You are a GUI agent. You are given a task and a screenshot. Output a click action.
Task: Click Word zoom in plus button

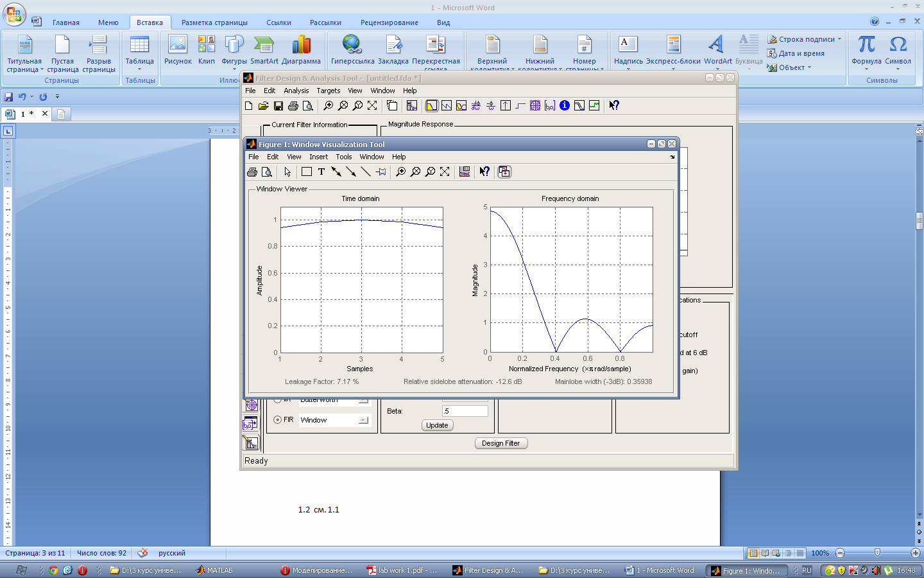coord(916,553)
